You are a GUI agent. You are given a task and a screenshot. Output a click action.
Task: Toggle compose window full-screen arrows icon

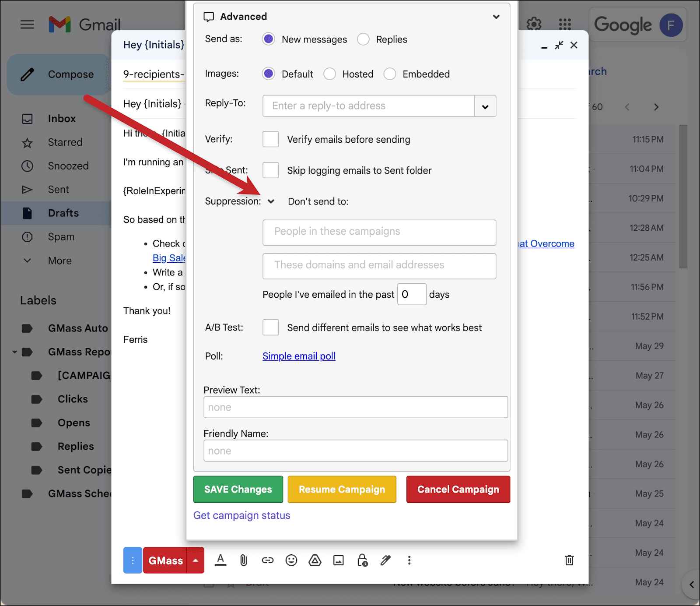point(559,45)
